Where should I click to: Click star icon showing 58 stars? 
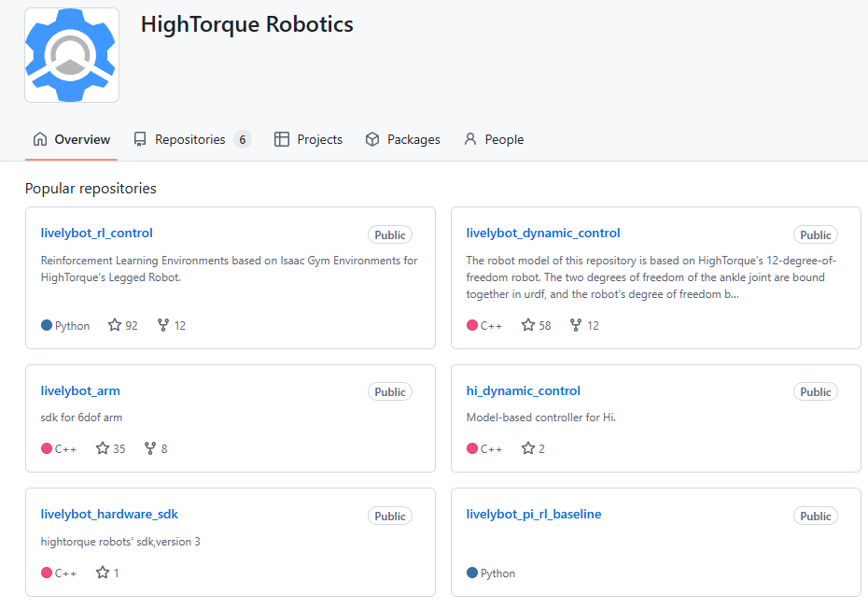pos(528,325)
